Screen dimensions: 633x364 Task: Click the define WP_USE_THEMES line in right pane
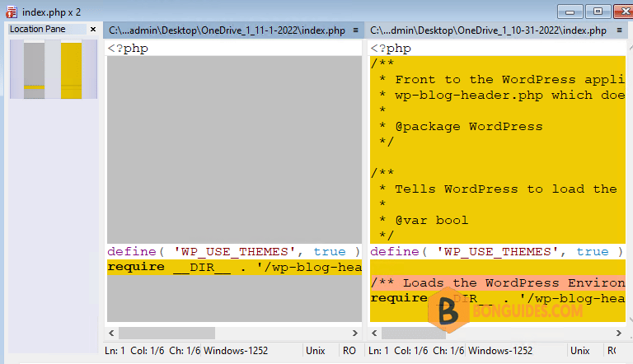coord(497,251)
